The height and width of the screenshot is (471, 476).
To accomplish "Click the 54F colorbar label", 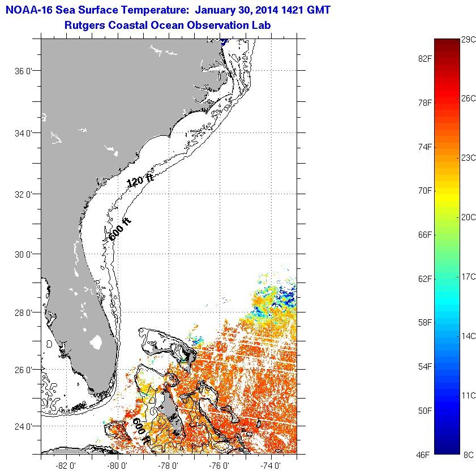I will [424, 366].
